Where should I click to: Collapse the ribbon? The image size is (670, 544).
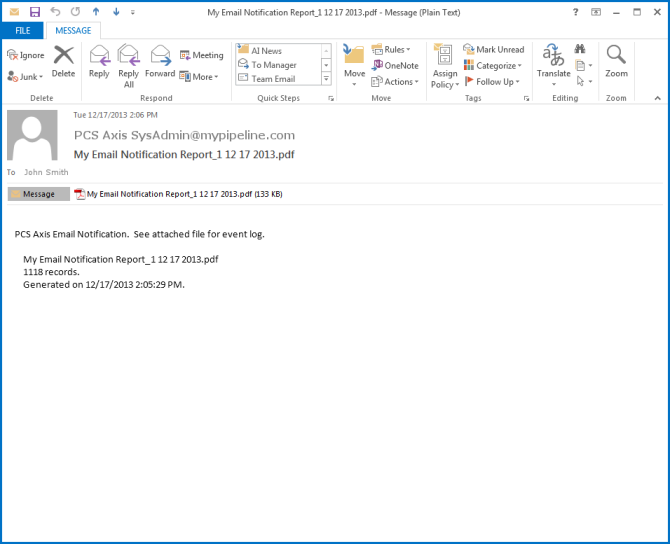pos(657,98)
